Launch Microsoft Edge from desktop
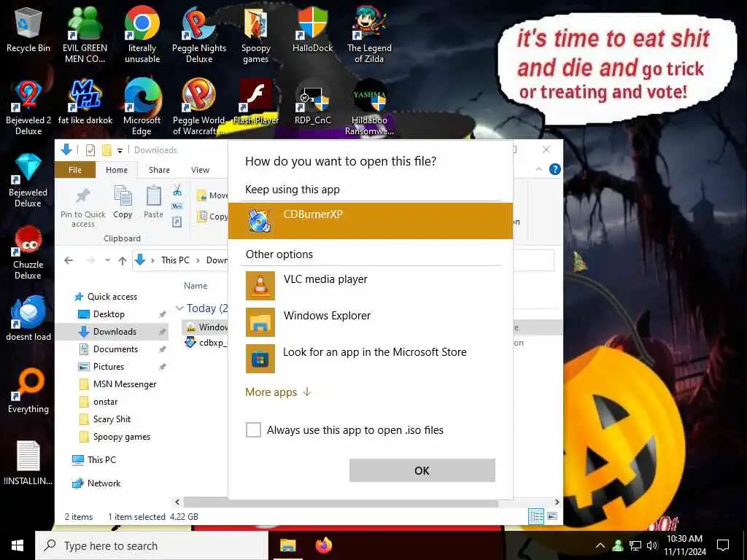The height and width of the screenshot is (560, 747). [142, 107]
